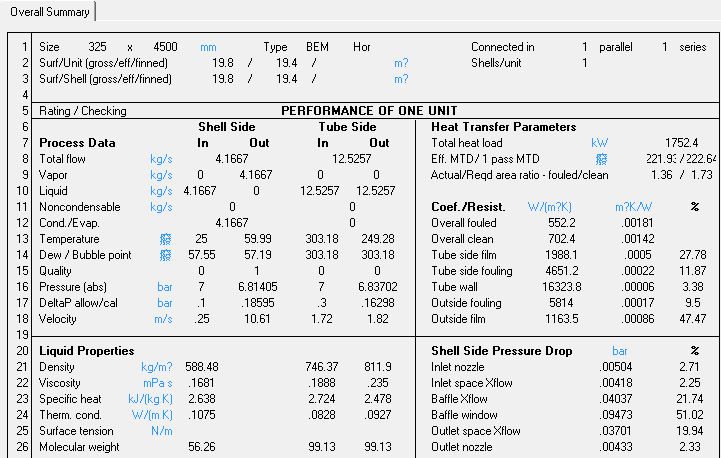The image size is (721, 458).
Task: Select tube outlet pressure 6.83702
Action: tap(378, 287)
